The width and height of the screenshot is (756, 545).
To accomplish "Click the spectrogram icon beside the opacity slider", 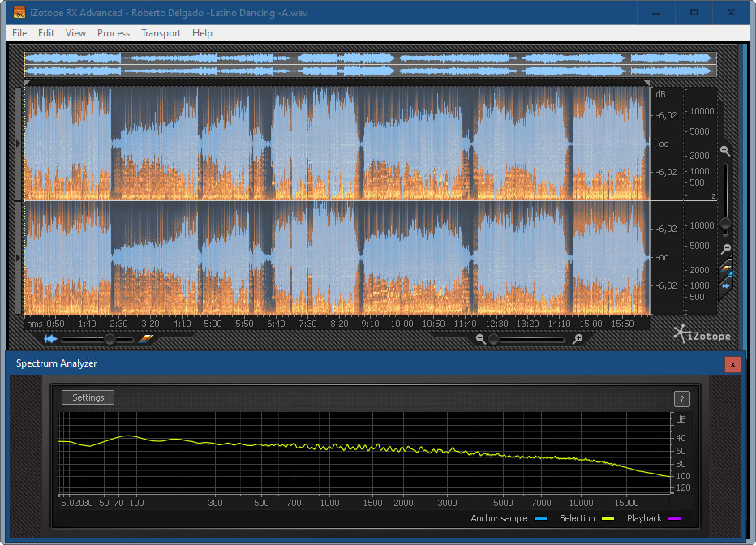I will click(146, 339).
